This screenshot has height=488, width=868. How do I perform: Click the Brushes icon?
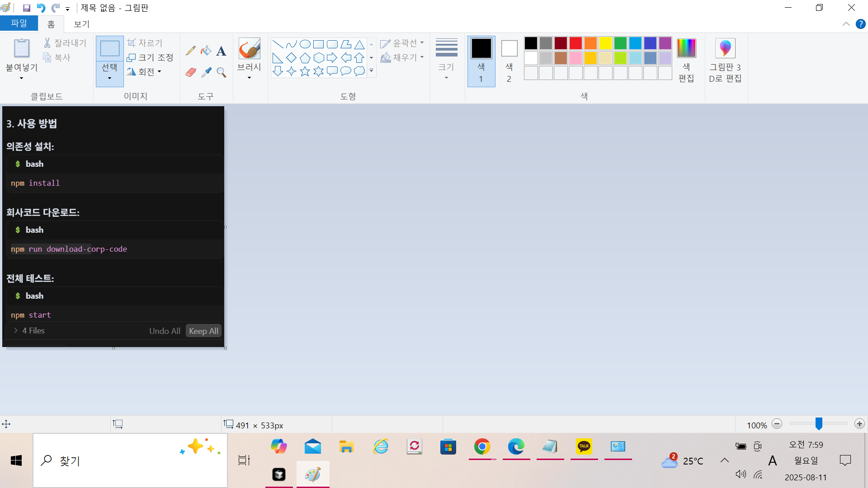(x=250, y=48)
